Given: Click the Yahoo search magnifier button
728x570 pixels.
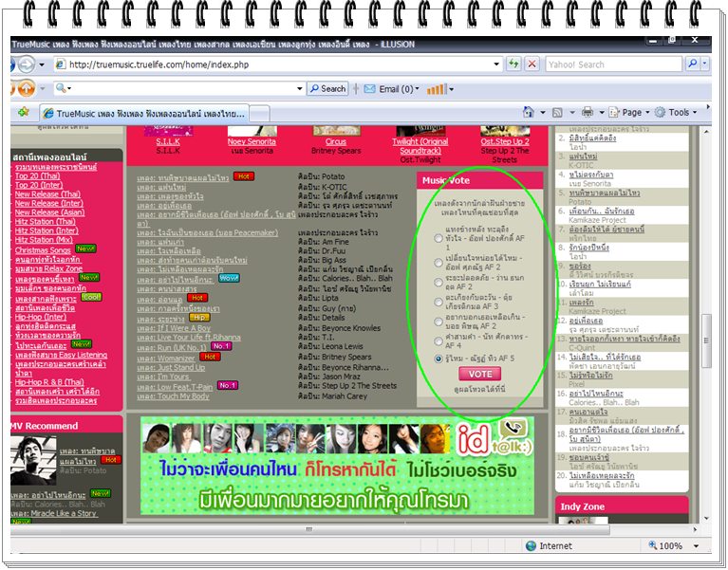Looking at the screenshot, I should coord(692,64).
